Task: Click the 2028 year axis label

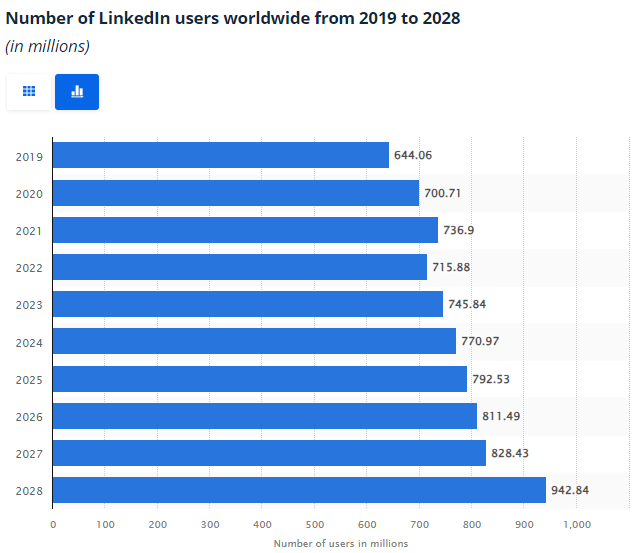Action: (x=29, y=491)
